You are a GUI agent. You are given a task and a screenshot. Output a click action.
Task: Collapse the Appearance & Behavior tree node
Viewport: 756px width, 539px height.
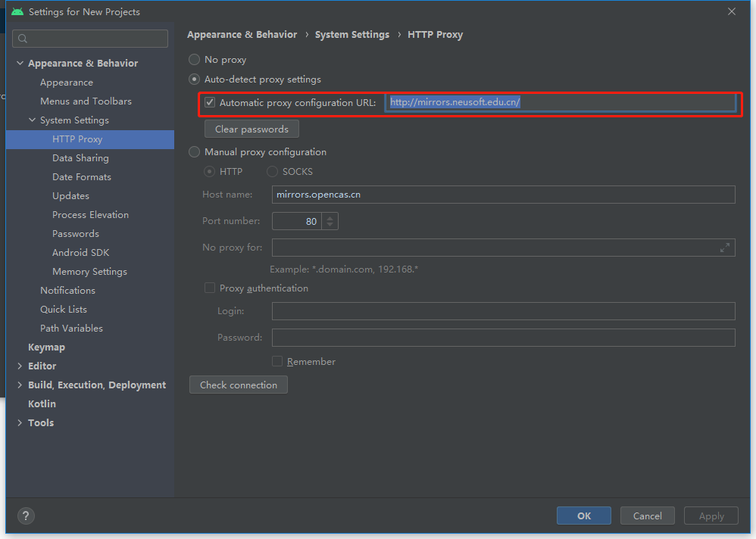(20, 64)
